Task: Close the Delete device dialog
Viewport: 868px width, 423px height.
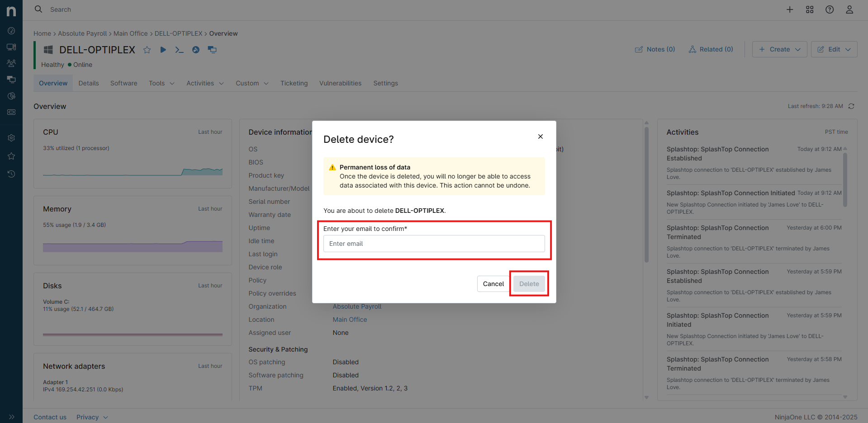Action: tap(541, 136)
